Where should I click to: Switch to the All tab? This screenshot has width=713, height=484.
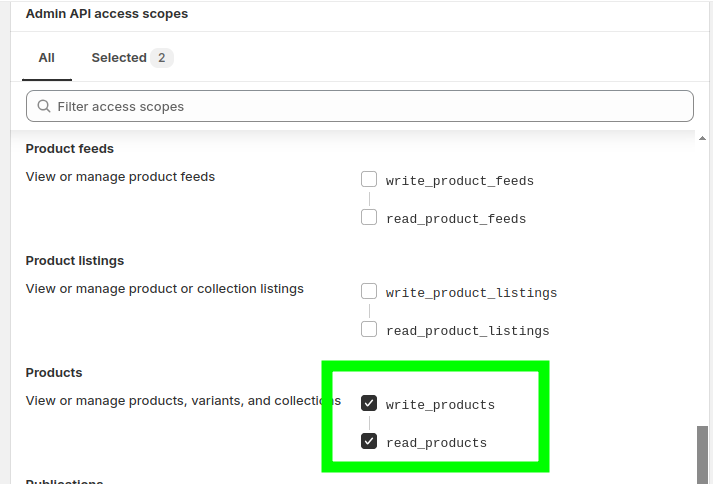(46, 58)
